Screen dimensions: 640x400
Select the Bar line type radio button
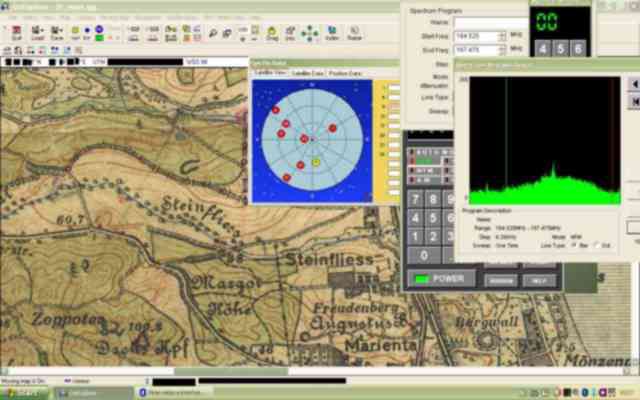click(x=573, y=245)
